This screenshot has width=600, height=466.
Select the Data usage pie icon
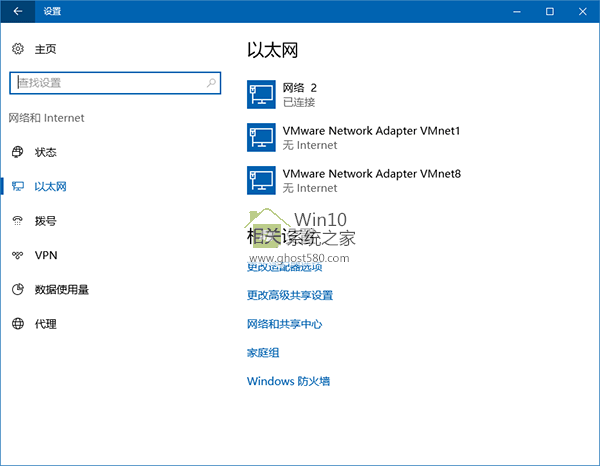tap(18, 289)
